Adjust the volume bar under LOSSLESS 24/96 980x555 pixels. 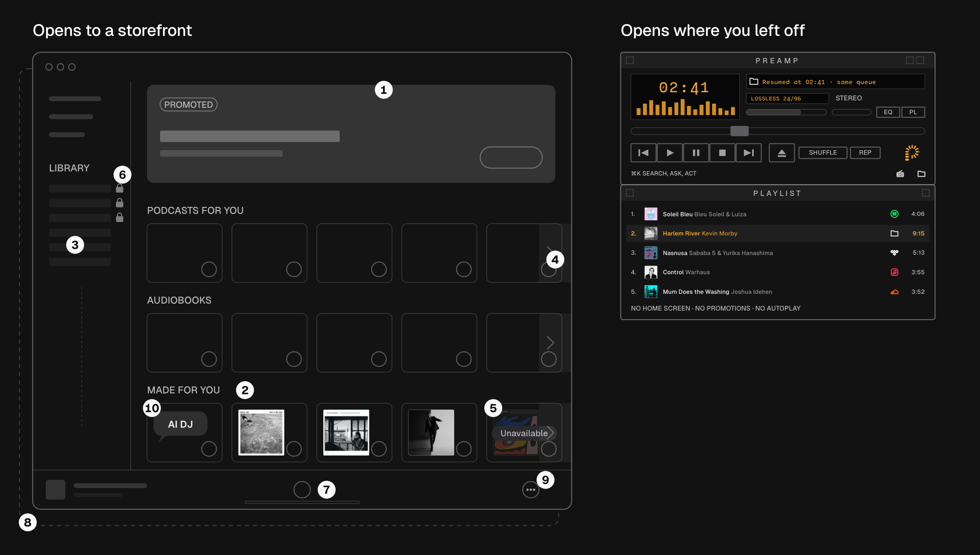[x=786, y=112]
